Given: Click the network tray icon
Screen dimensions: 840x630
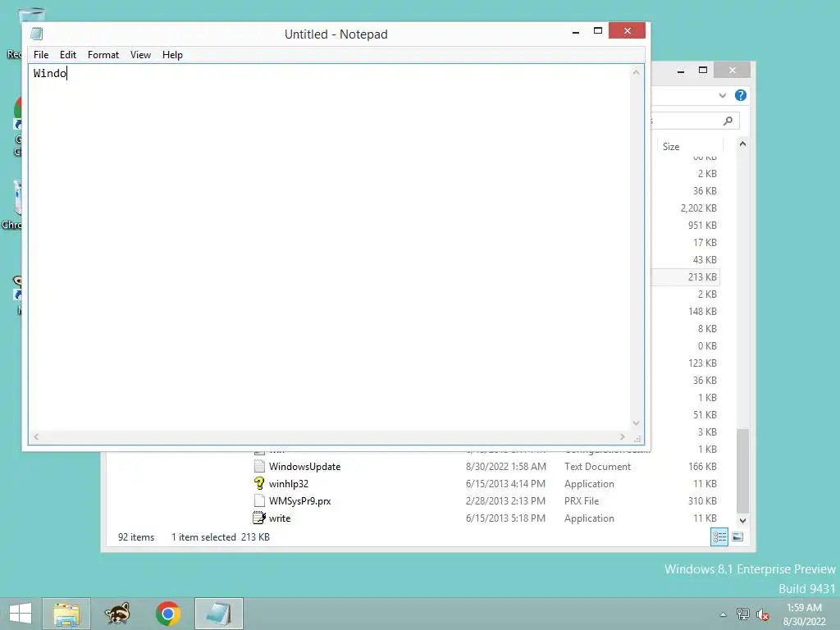Looking at the screenshot, I should click(x=742, y=614).
